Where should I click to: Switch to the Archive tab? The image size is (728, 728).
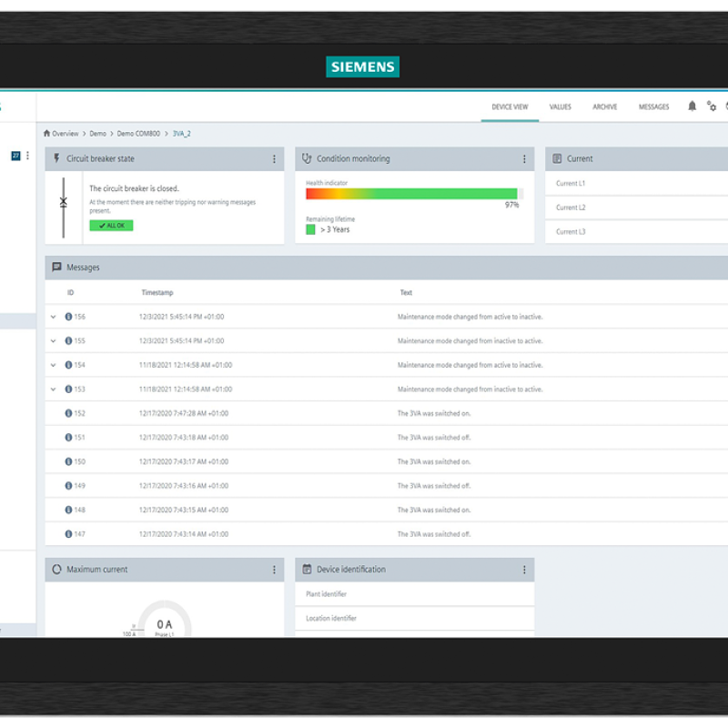tap(604, 106)
